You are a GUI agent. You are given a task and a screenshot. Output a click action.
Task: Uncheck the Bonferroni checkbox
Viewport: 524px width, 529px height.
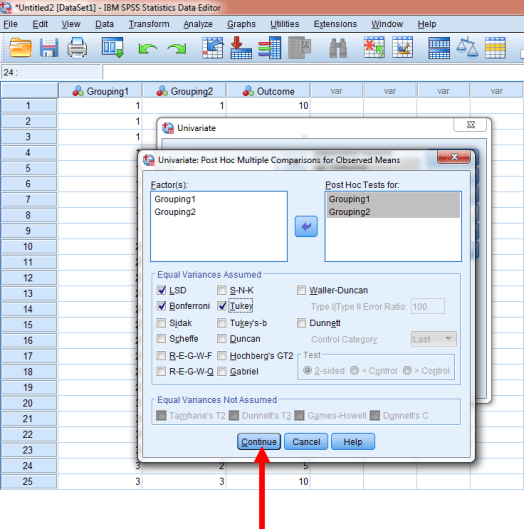coord(162,306)
